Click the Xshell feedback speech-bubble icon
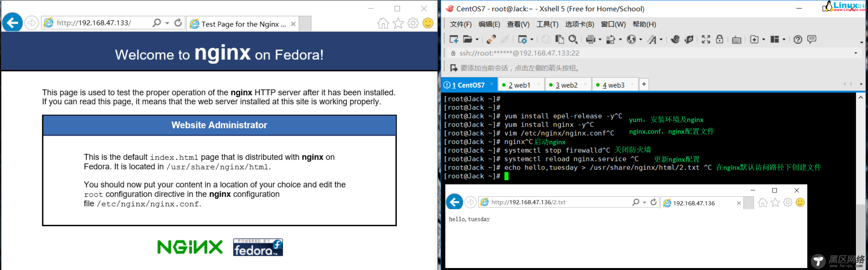Viewport: 868px width, 270px height. (x=812, y=39)
